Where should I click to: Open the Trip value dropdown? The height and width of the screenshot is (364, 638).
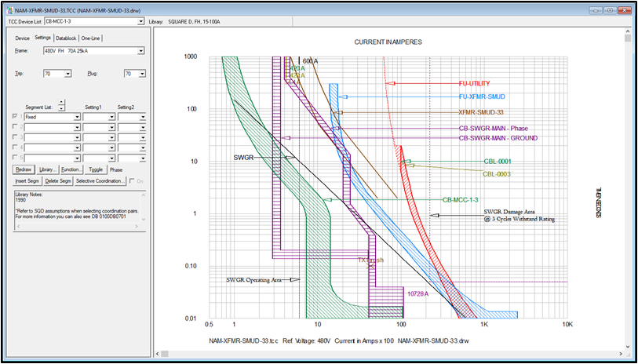[68, 74]
